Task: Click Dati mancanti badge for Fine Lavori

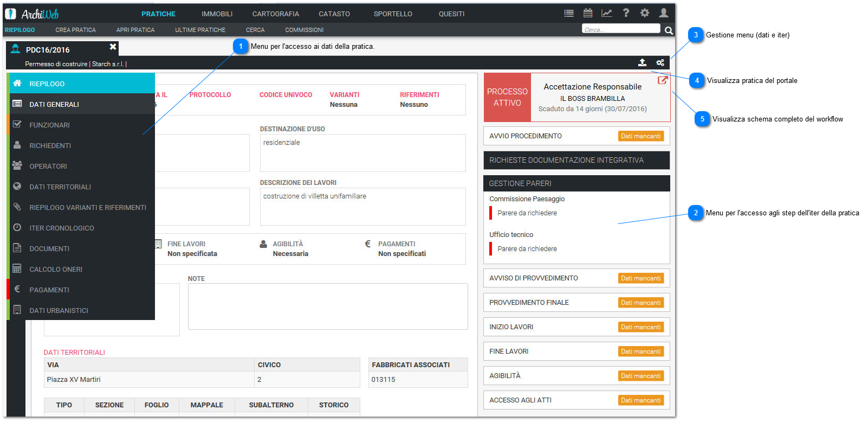Action: 640,351
